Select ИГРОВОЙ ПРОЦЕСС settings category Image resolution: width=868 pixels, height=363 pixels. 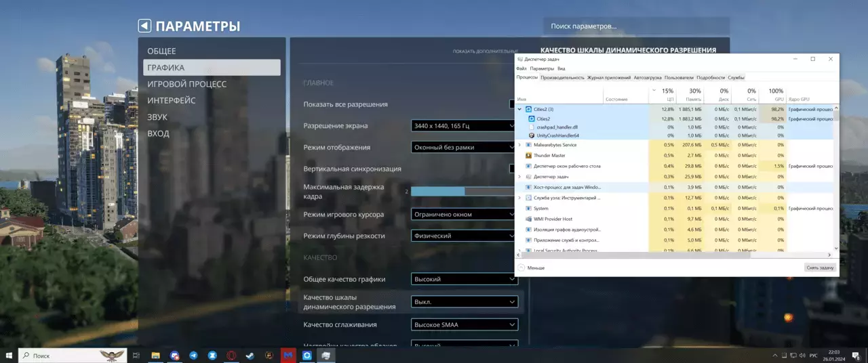click(x=187, y=84)
